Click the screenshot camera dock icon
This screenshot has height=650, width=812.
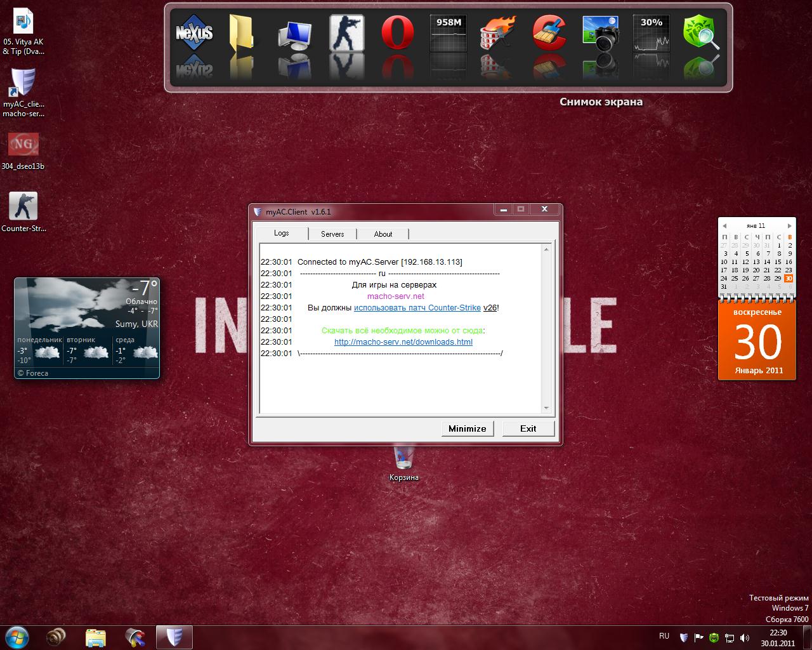pyautogui.click(x=600, y=32)
